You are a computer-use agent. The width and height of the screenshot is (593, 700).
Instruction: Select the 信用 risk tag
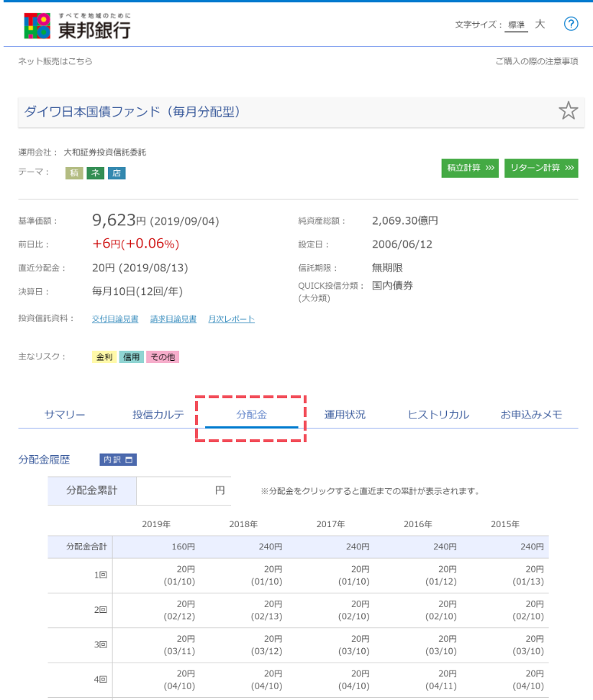coord(131,357)
